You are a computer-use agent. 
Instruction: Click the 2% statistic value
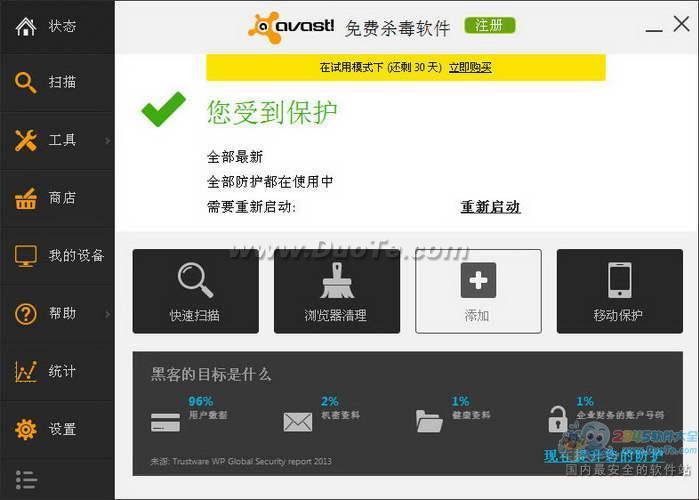coord(330,401)
